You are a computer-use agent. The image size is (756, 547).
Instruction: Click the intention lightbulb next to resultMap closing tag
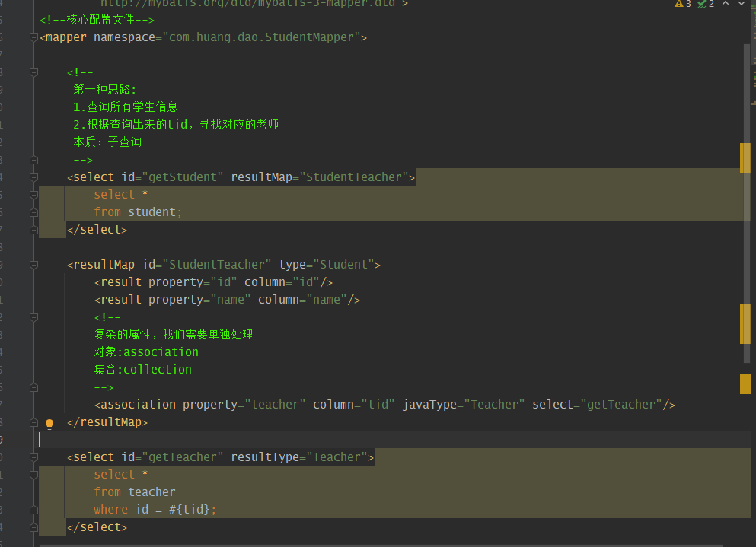point(49,423)
